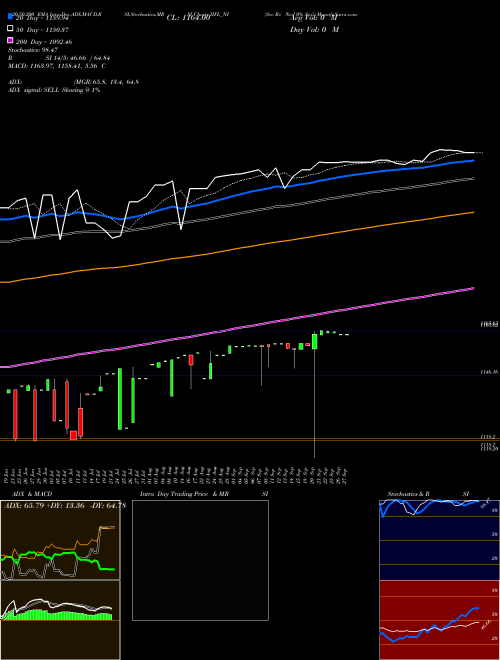Open the ADX indicator chart panel
The height and width of the screenshot is (660, 500).
point(60,540)
